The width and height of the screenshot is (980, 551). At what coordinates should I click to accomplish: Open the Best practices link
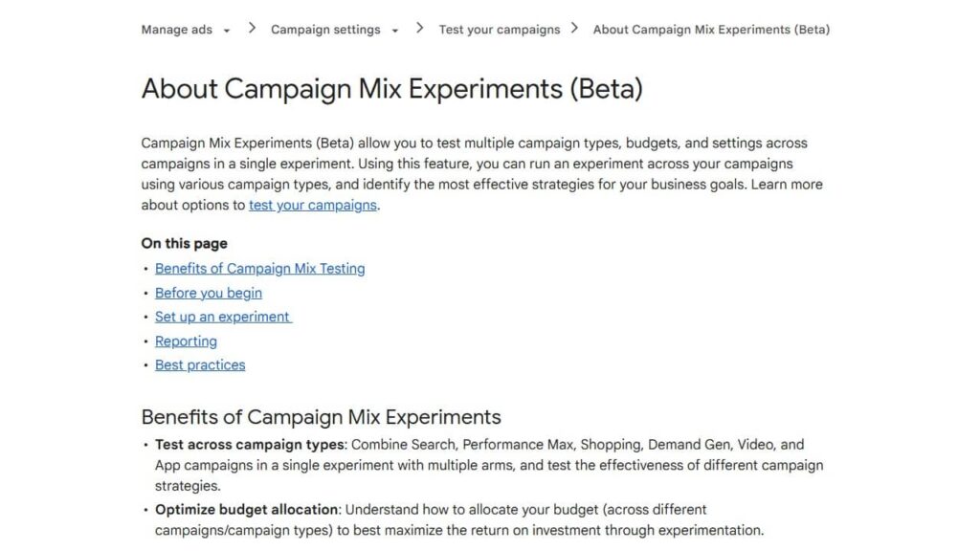pos(199,364)
